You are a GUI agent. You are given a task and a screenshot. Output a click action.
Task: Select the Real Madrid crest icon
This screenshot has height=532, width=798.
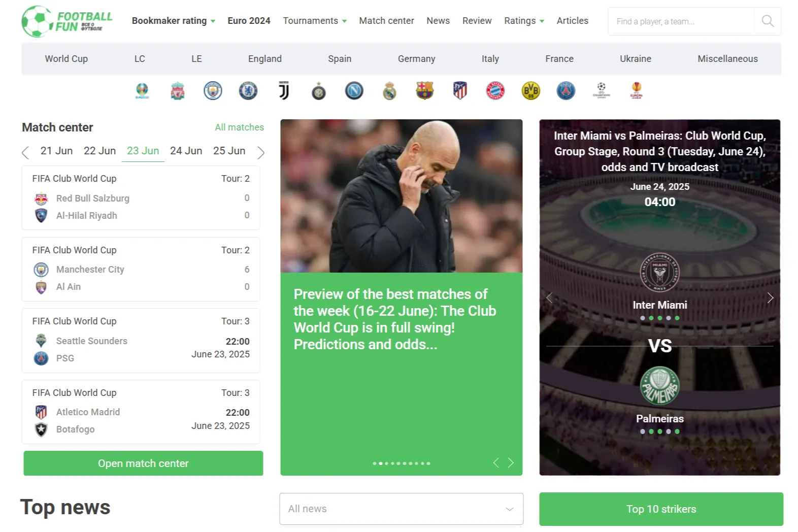click(x=389, y=91)
